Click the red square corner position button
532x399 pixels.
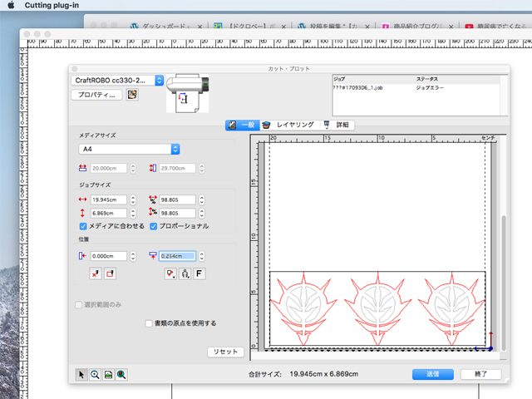[x=110, y=273]
